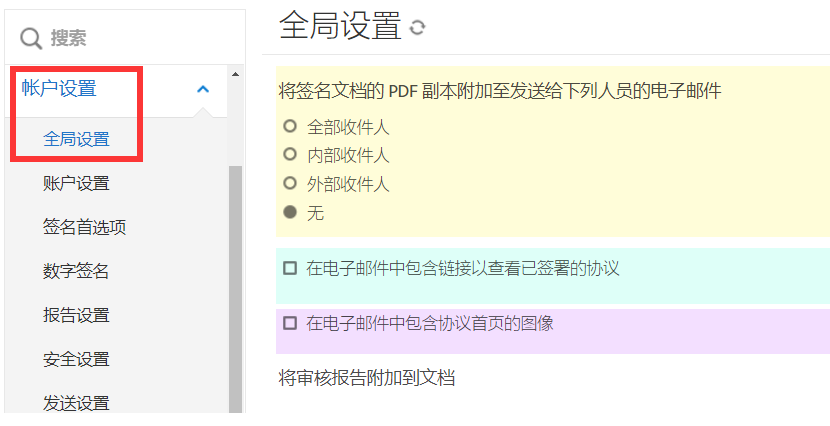Screen dimensions: 830x426
Task: Navigate to 报告设置
Action: [76, 315]
